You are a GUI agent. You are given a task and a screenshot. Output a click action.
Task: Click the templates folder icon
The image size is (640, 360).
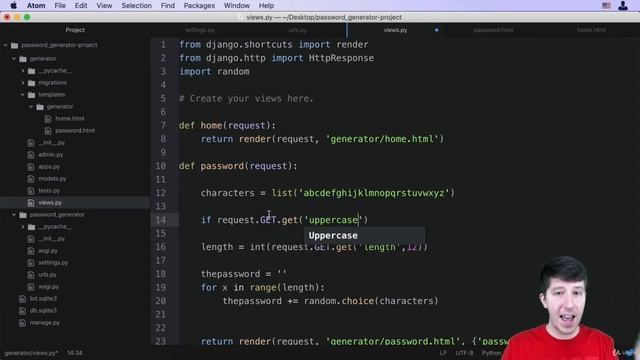click(x=31, y=95)
